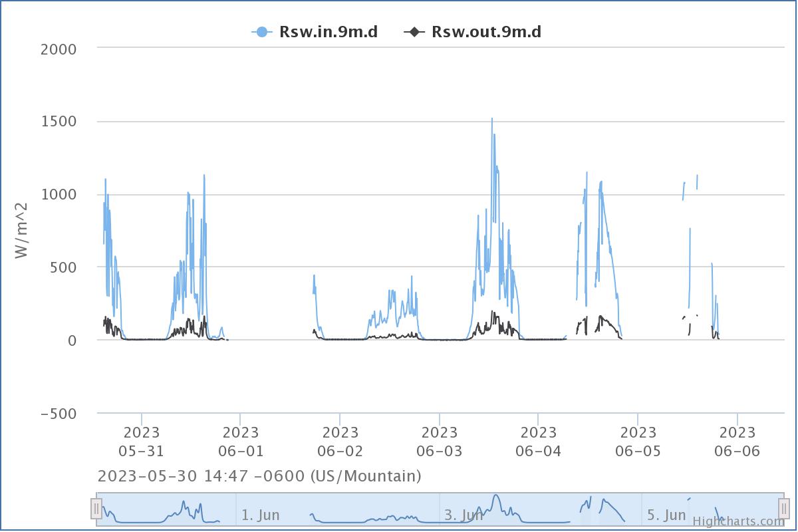Select the tallest blue peak near 1500

[x=492, y=120]
